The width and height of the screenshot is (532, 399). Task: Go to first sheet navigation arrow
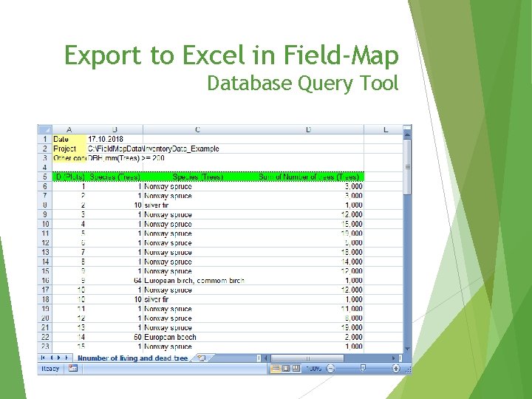(43, 358)
